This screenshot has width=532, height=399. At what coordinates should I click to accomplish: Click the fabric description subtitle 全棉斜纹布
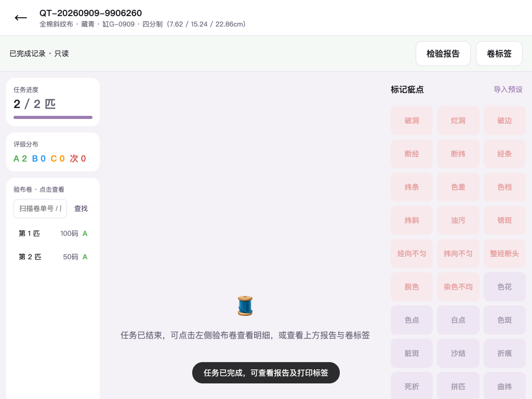pyautogui.click(x=56, y=24)
